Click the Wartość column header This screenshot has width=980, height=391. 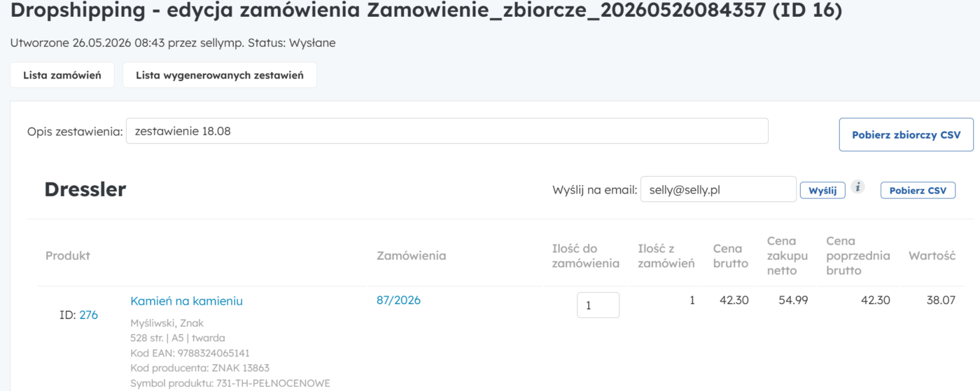tap(932, 256)
